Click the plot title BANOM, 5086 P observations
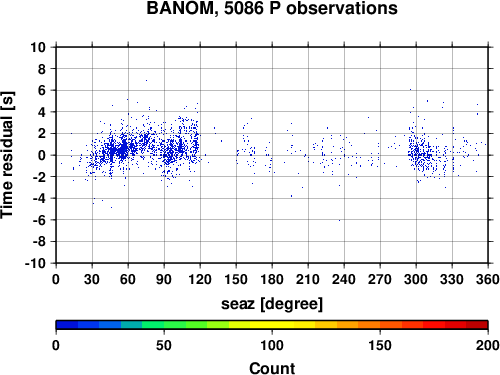 tap(272, 8)
